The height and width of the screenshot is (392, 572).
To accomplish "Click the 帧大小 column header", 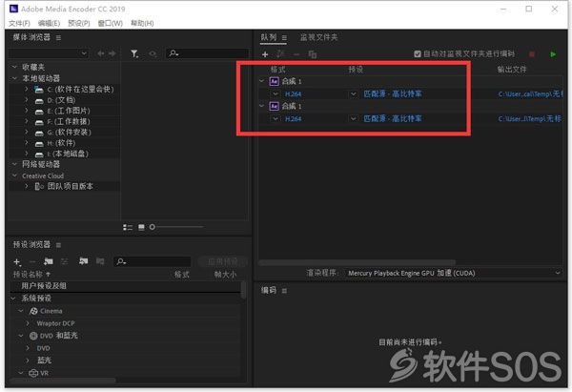I will (x=225, y=274).
